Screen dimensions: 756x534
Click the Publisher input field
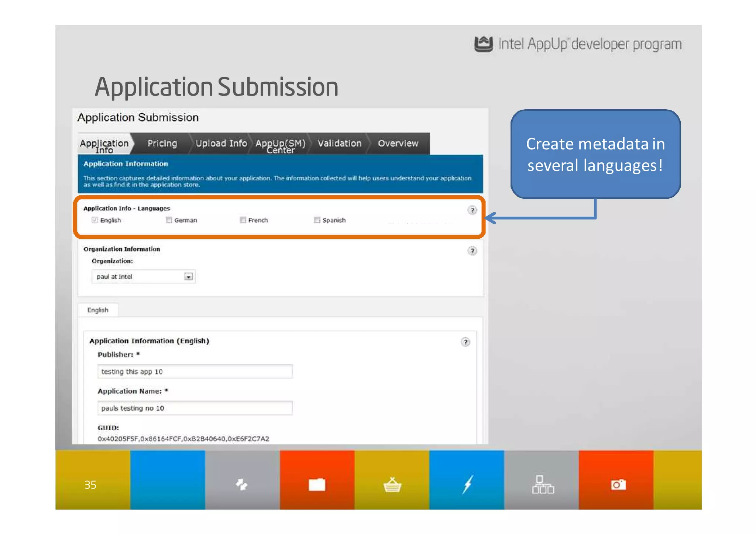195,371
